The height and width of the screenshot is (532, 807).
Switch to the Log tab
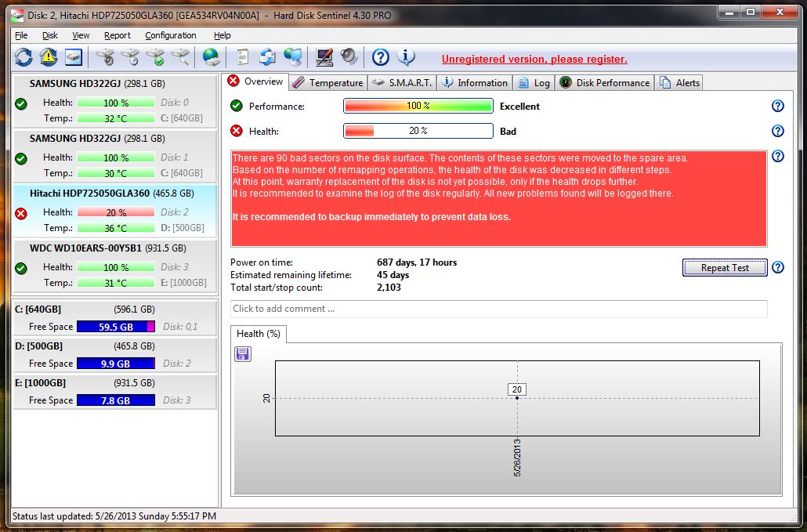pos(534,83)
